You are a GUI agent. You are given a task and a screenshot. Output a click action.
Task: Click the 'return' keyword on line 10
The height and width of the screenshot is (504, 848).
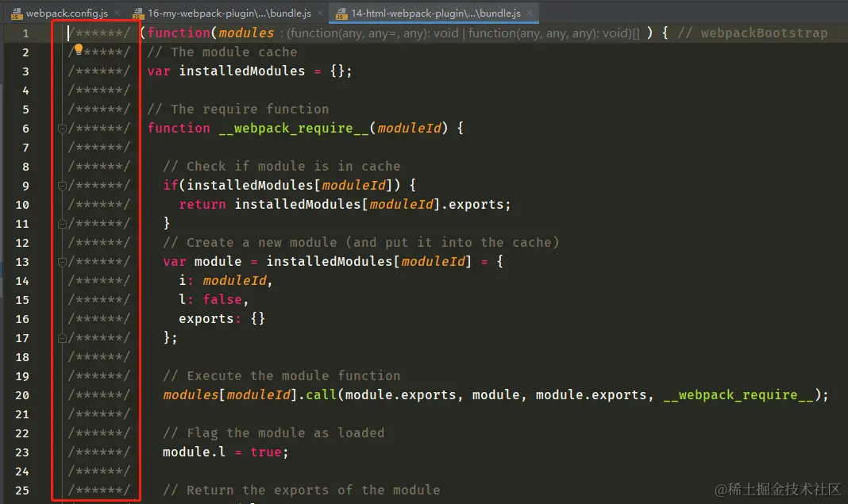pos(202,205)
